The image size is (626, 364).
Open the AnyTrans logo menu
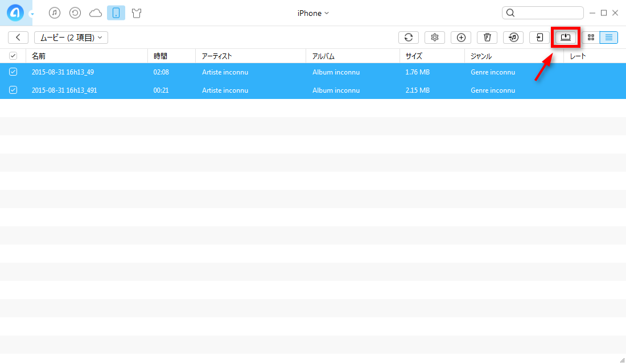(15, 13)
